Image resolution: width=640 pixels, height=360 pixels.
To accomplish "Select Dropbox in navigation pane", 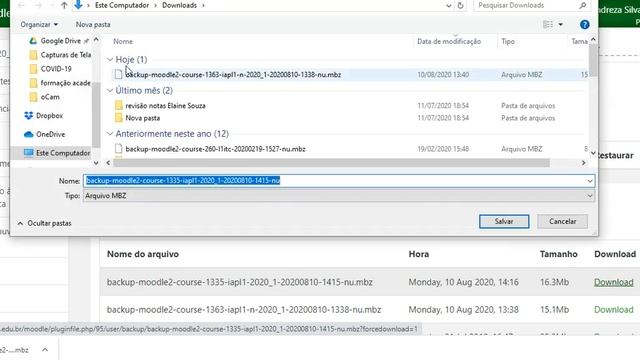I will tap(49, 116).
